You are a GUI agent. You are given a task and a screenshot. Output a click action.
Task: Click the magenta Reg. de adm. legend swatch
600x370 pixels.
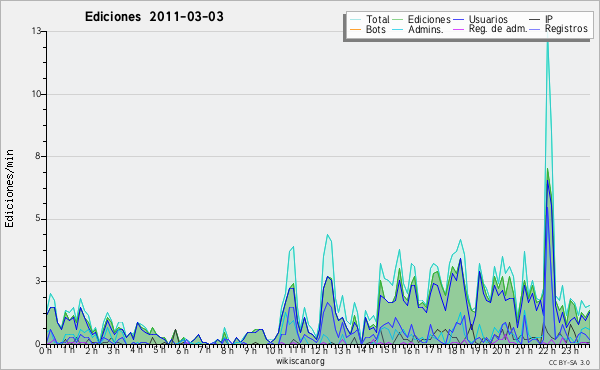[458, 29]
